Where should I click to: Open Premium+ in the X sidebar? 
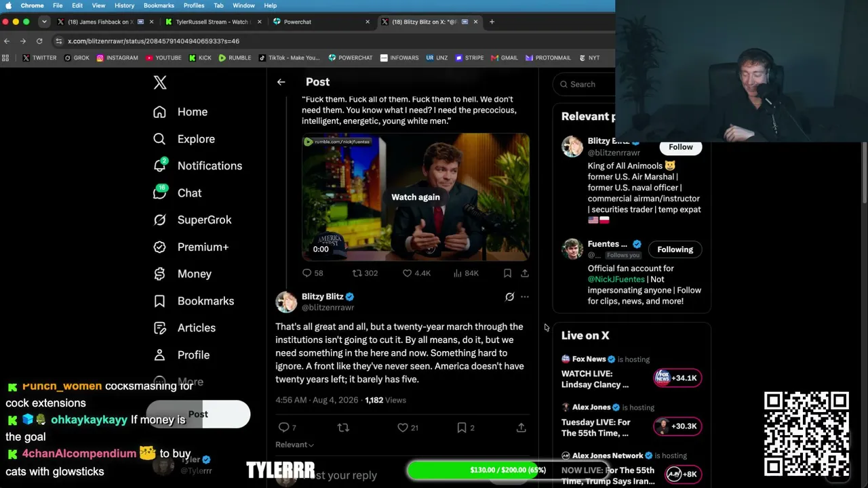point(191,247)
